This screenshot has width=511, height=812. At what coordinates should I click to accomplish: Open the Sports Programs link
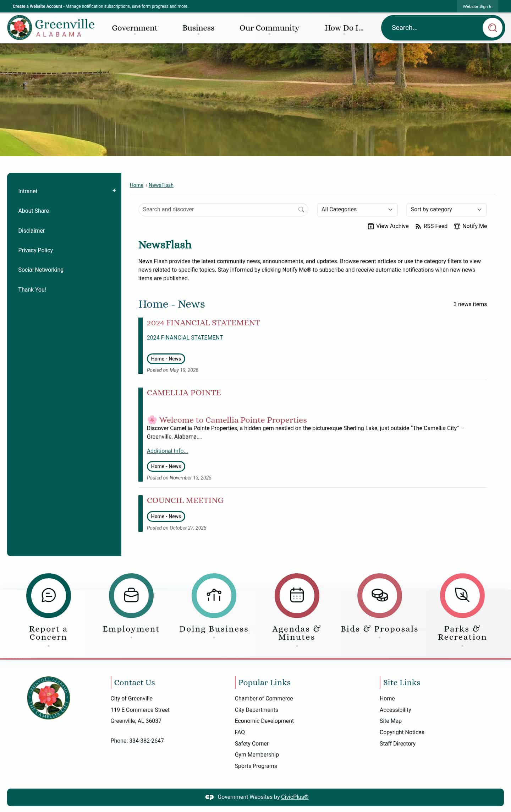[256, 766]
